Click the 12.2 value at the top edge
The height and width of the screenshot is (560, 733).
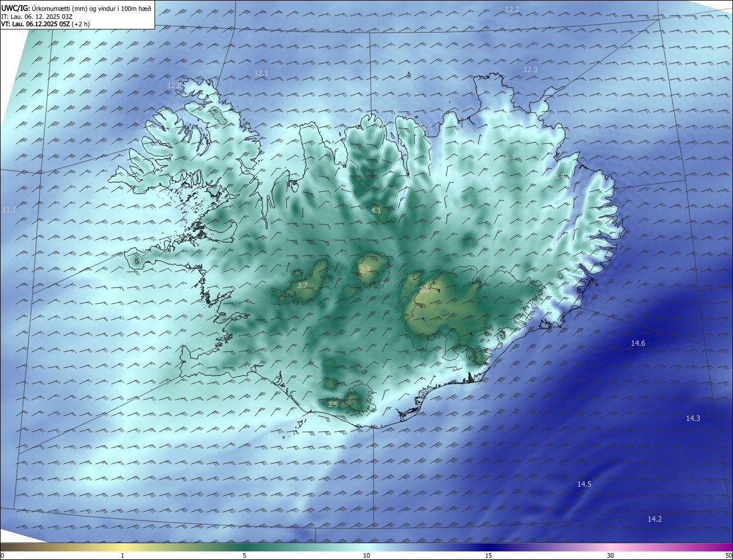[512, 9]
